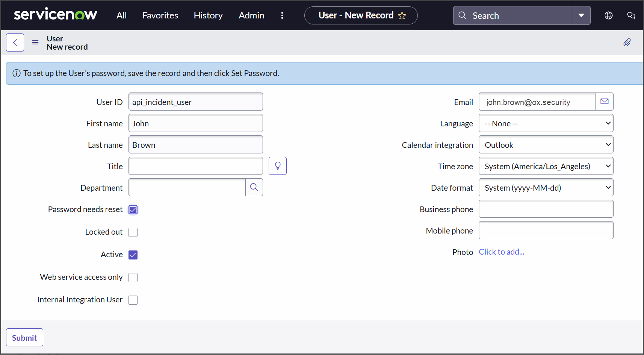
Task: Open the form context menu hamburger icon
Action: pos(35,42)
